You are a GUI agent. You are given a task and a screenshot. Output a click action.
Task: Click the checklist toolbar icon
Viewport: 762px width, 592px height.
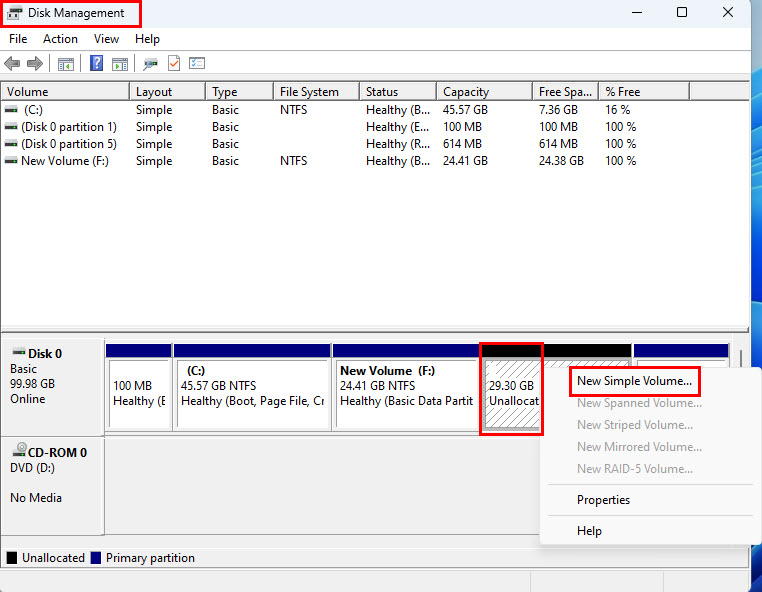[x=197, y=64]
